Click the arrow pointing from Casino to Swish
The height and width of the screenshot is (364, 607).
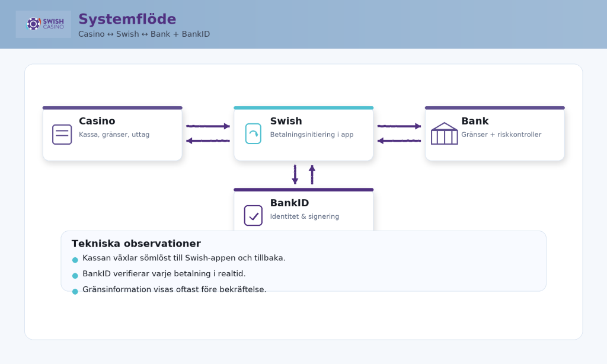207,126
